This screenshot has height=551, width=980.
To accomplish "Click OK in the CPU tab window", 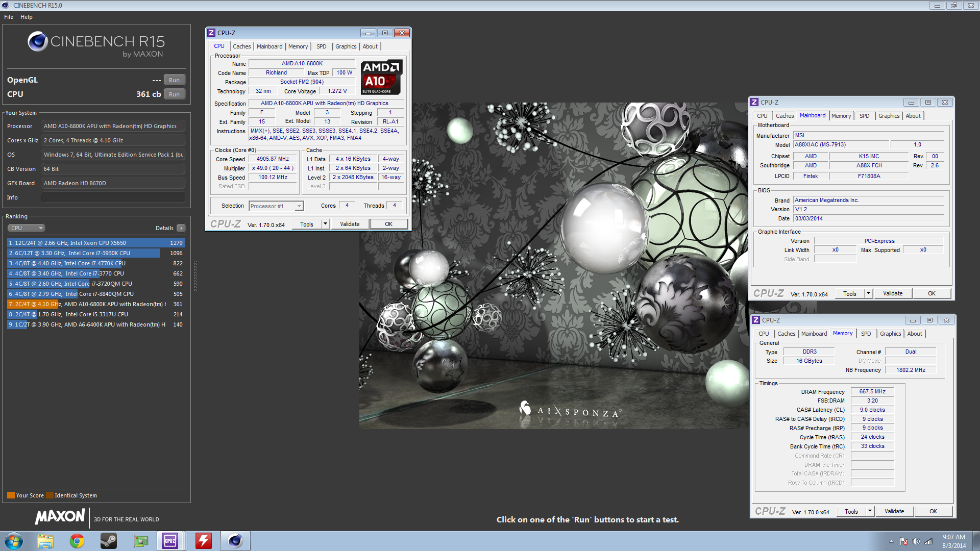I will [x=388, y=224].
